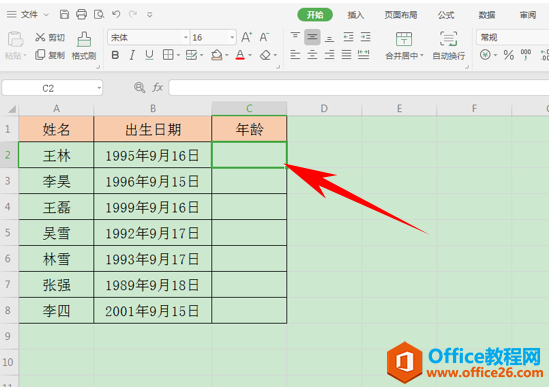
Task: Toggle Underline formatting
Action: click(149, 55)
